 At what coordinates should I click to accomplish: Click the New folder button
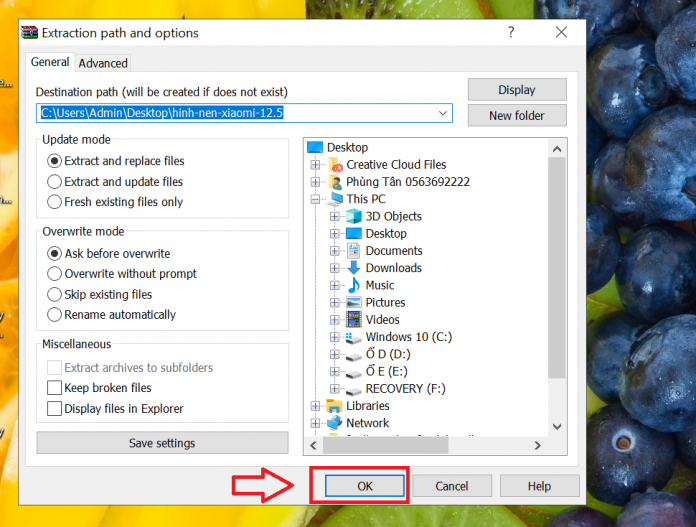click(x=517, y=115)
